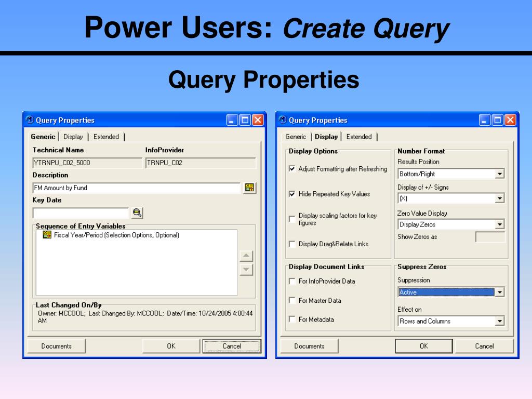Minimize the left Query Properties window
The image size is (532, 399).
pos(232,120)
